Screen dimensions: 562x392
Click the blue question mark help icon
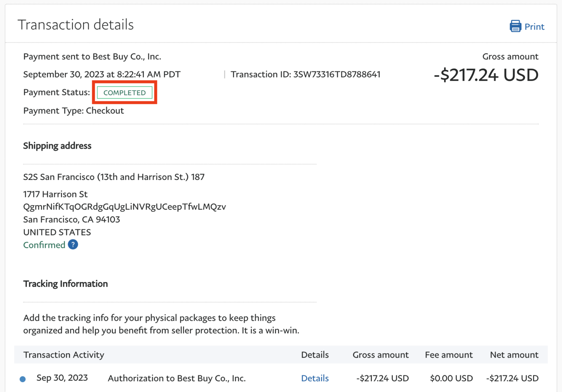(73, 245)
